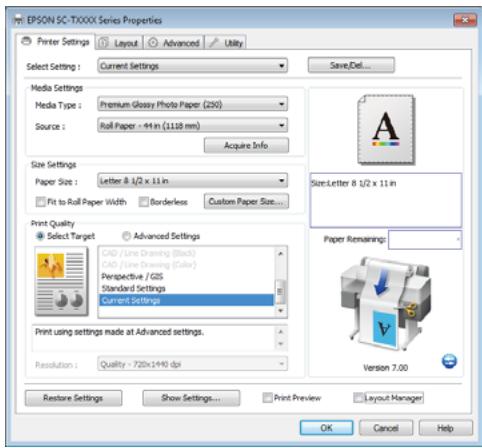Click the description box scroll down arrow
This screenshot has height=448, width=482.
pyautogui.click(x=280, y=344)
